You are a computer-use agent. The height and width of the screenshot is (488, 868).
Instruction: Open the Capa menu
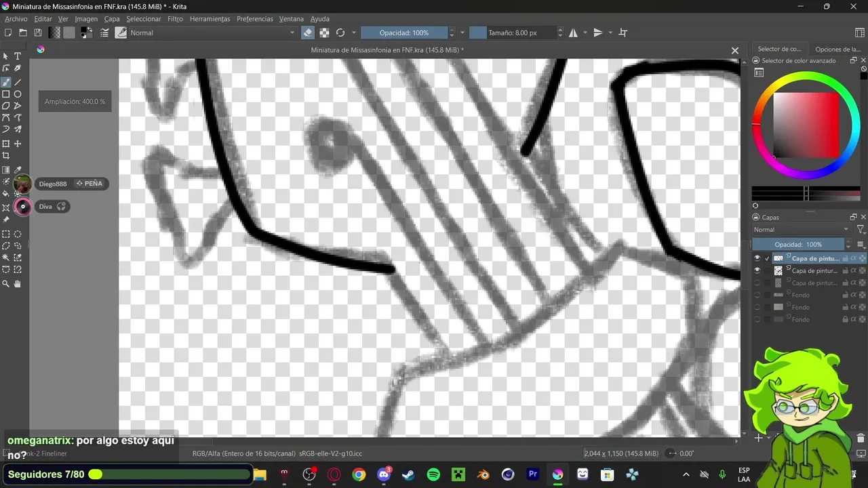[x=112, y=19]
